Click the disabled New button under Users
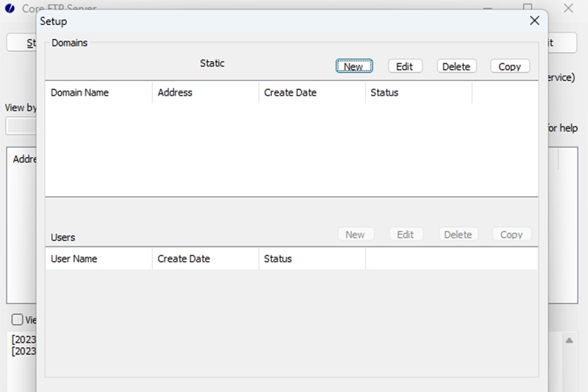The width and height of the screenshot is (588, 392). (x=355, y=235)
